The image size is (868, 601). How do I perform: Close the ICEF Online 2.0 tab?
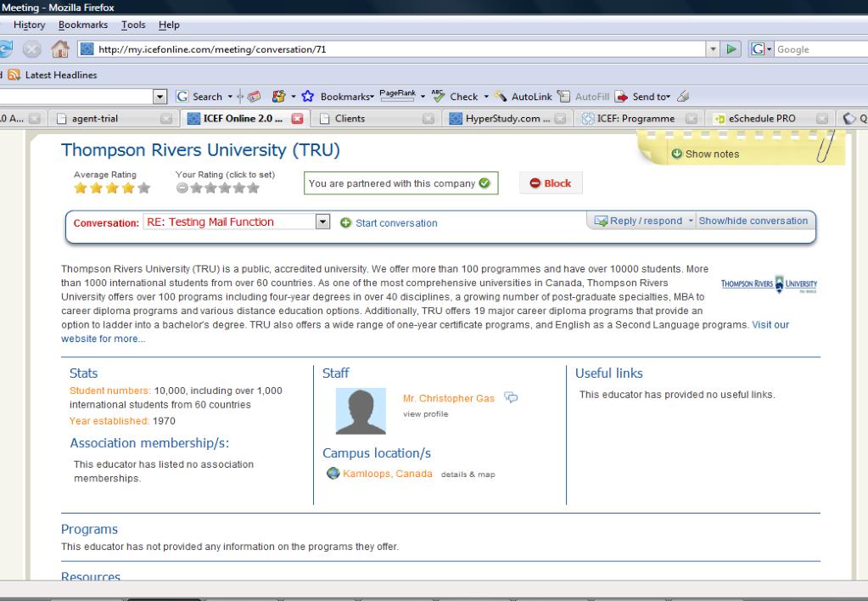pos(297,119)
